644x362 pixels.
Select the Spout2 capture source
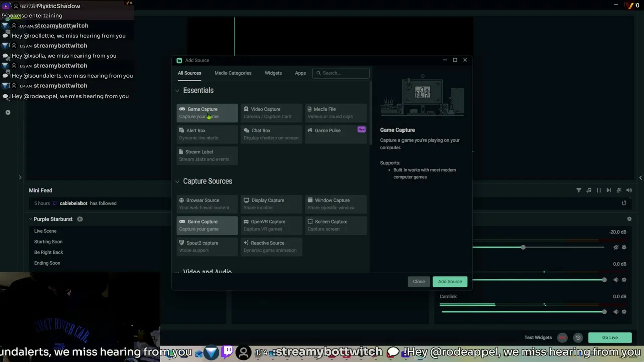coord(207,246)
